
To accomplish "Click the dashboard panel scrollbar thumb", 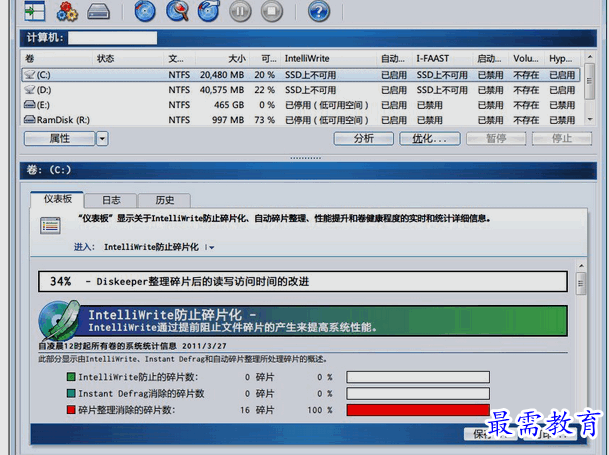I will click(581, 283).
